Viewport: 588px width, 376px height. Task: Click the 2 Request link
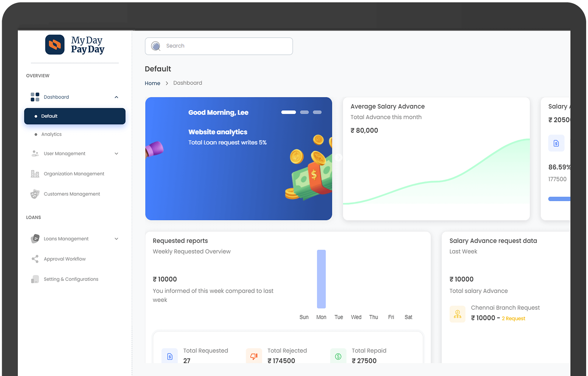[514, 319]
